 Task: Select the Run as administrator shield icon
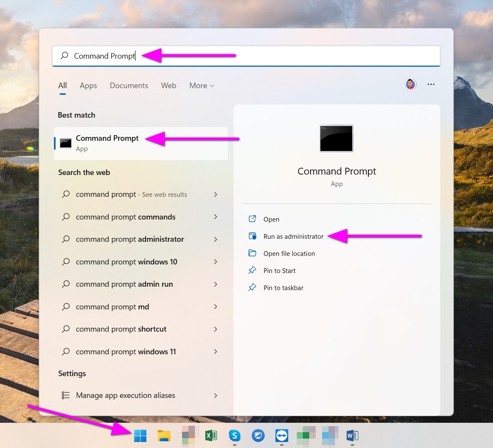pos(253,236)
